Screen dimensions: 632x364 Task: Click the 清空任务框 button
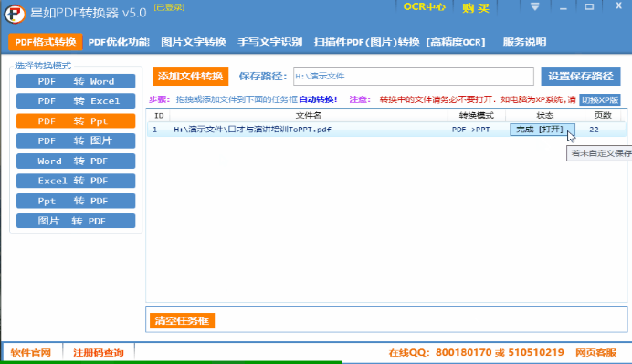coord(182,321)
